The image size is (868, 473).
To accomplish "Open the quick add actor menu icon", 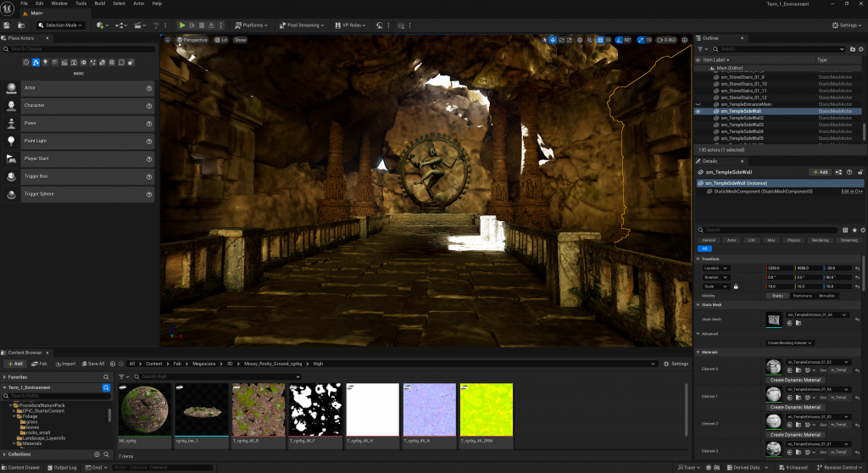I will tap(101, 25).
